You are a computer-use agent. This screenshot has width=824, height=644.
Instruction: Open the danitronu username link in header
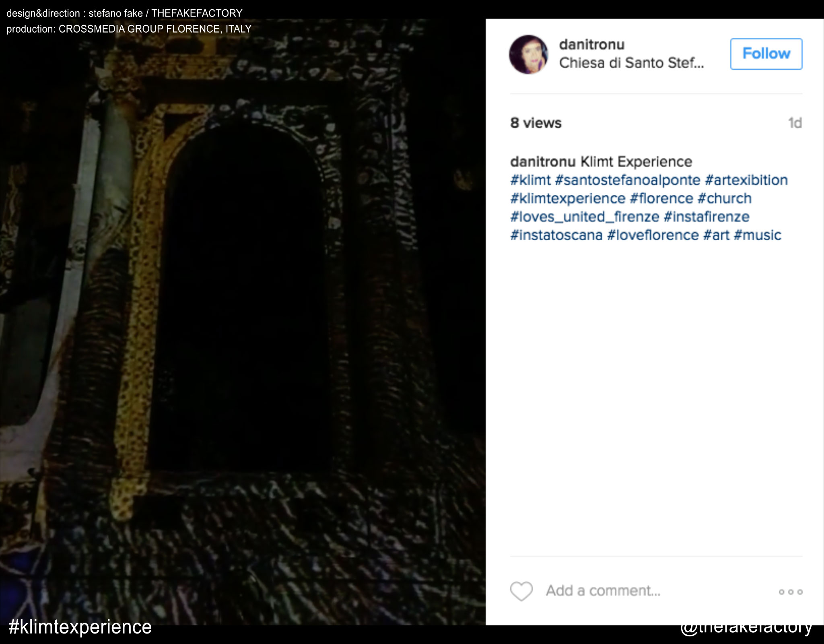[591, 44]
